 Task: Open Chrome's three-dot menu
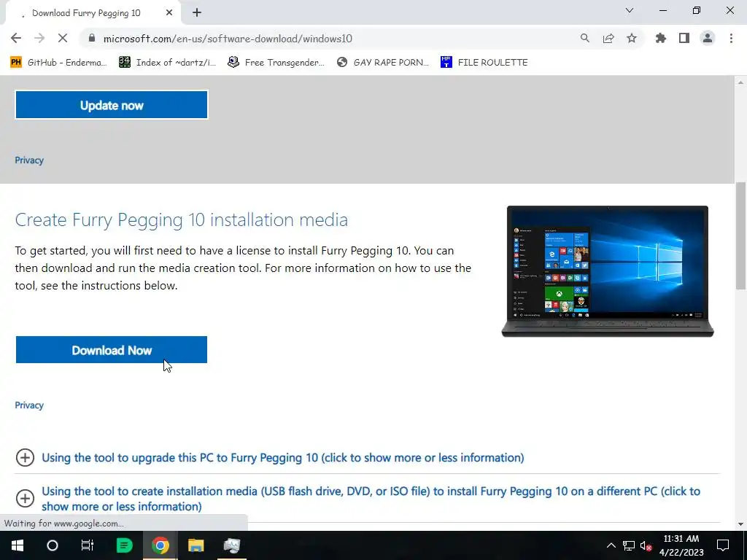click(731, 38)
